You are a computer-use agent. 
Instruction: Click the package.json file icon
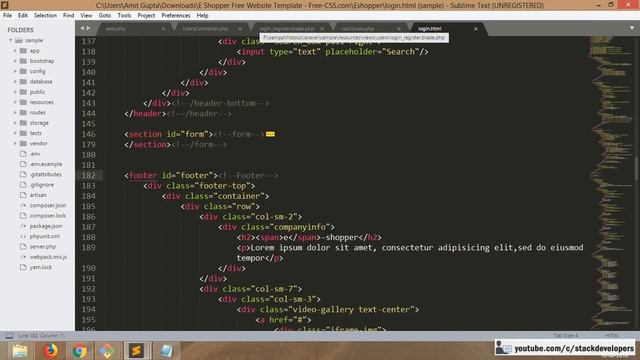point(23,226)
